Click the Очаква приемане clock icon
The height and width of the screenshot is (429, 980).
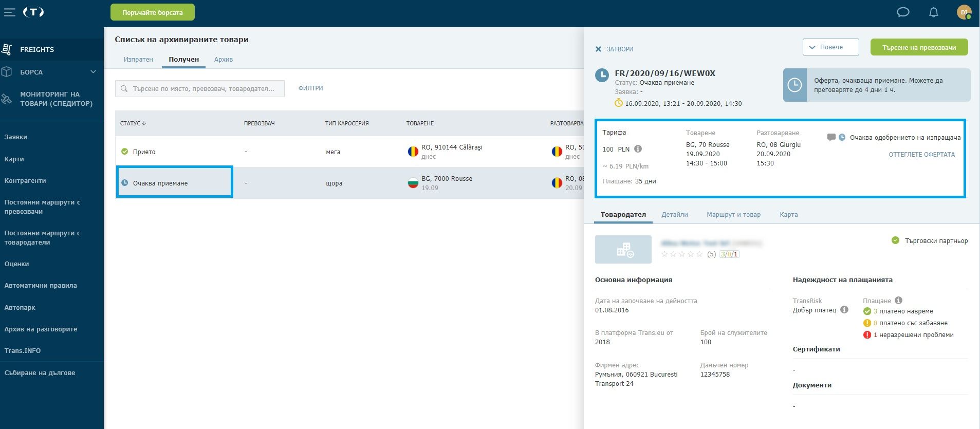(124, 183)
